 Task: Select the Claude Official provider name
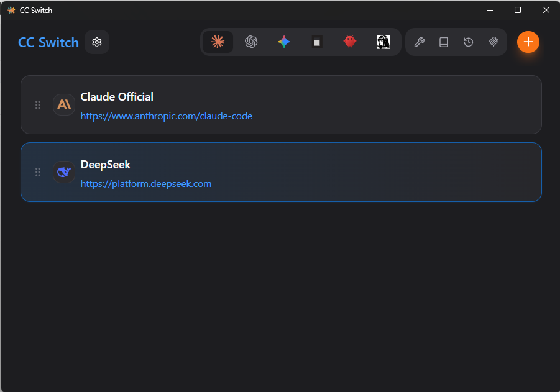pos(117,97)
